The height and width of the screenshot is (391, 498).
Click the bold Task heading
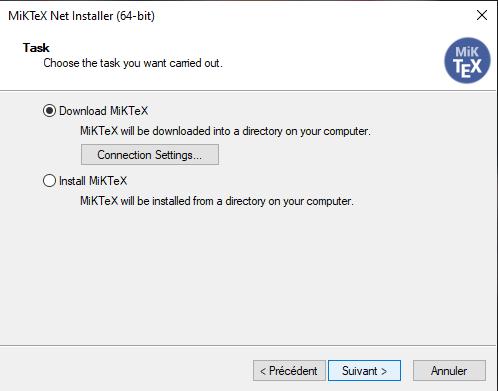pos(36,48)
